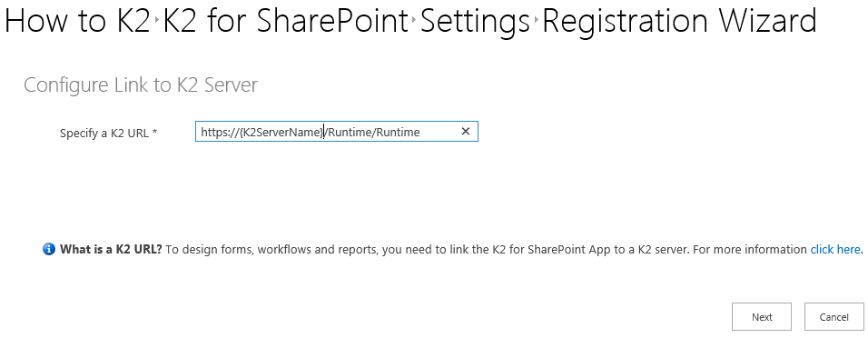
Task: Click the 'Specify a K2 URL' label
Action: click(109, 133)
